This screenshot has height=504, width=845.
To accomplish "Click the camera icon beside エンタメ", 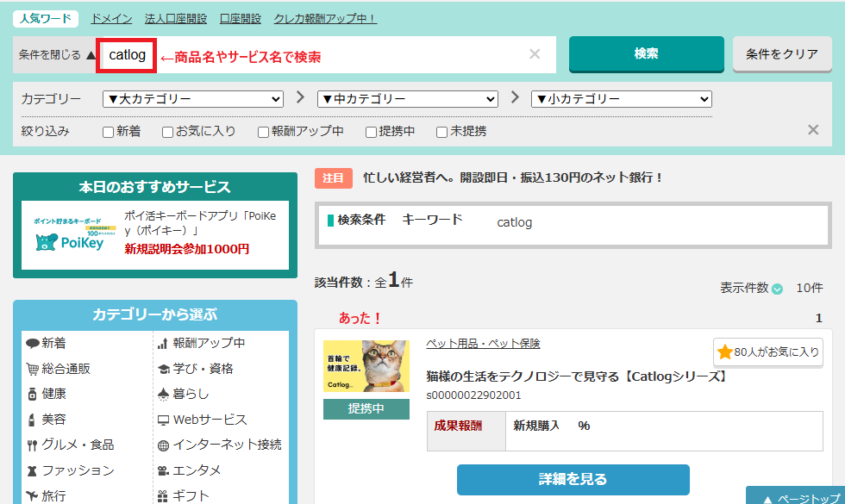I will (163, 471).
